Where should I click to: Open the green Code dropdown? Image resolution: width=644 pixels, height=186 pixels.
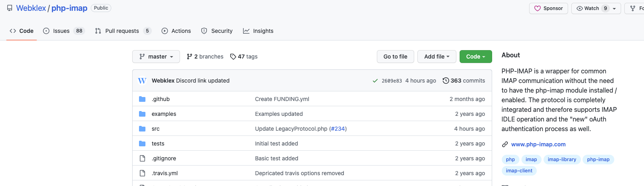pos(476,57)
